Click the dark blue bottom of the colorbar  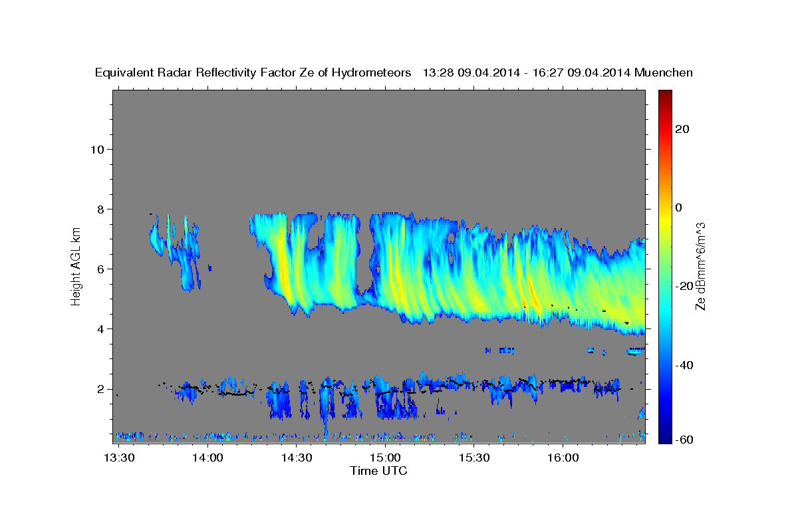point(665,438)
